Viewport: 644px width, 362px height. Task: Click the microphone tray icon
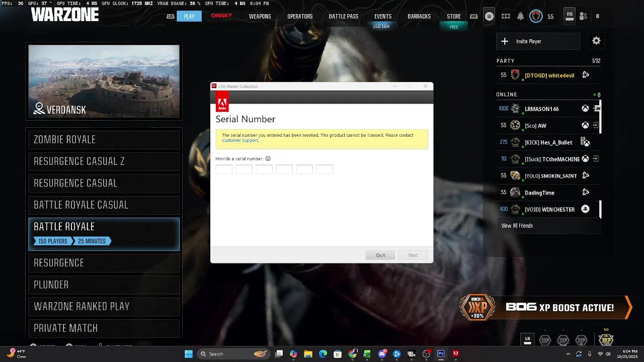(590, 354)
